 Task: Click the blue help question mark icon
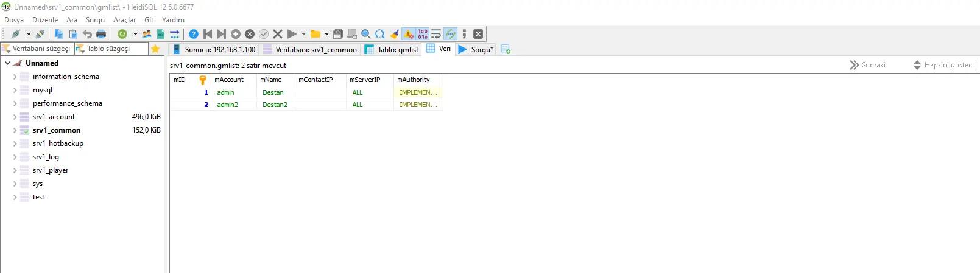pyautogui.click(x=194, y=34)
